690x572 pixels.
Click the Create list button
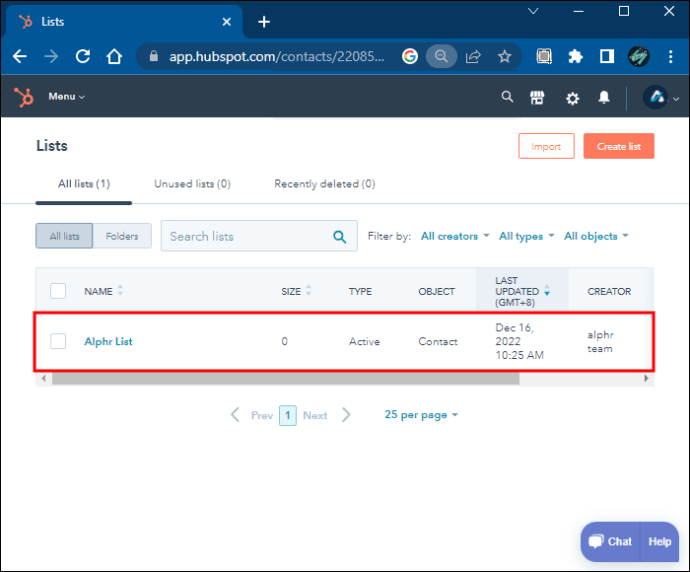click(x=618, y=146)
